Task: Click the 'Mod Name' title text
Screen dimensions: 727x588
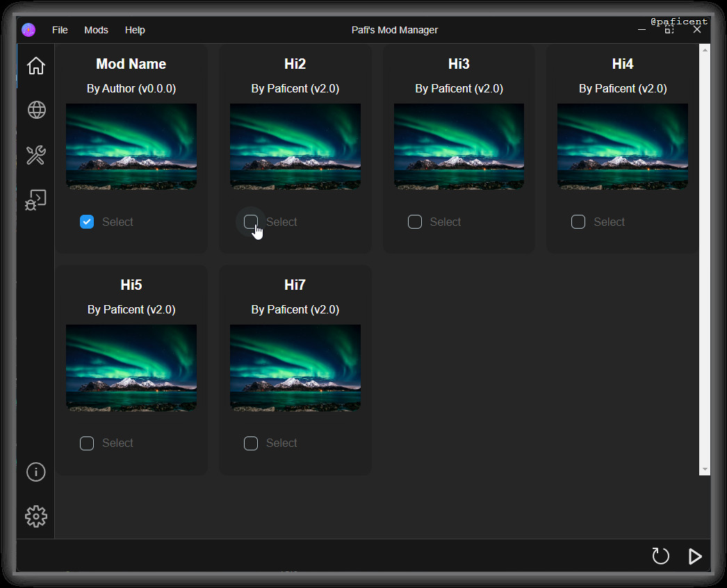Action: coord(131,64)
